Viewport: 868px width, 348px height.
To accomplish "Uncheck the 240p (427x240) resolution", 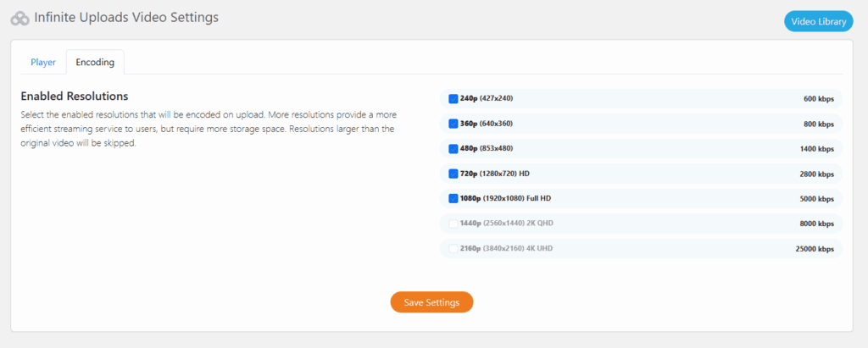I will [453, 98].
